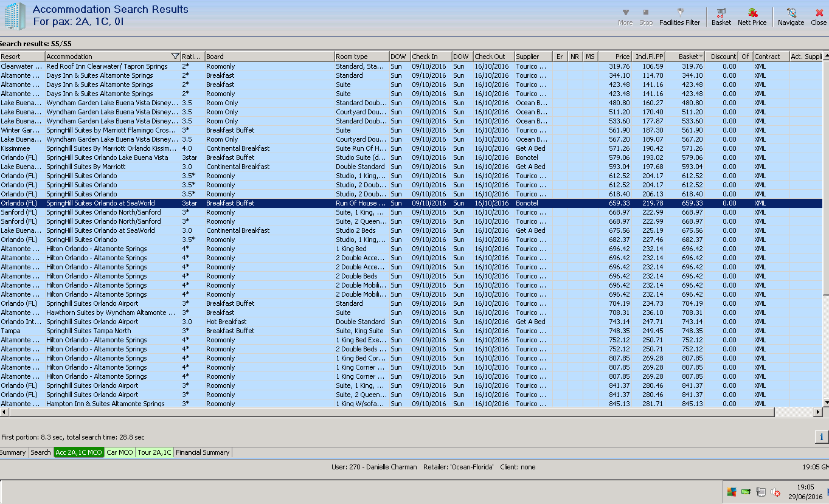The width and height of the screenshot is (829, 504).
Task: Click the blue info button
Action: [822, 437]
